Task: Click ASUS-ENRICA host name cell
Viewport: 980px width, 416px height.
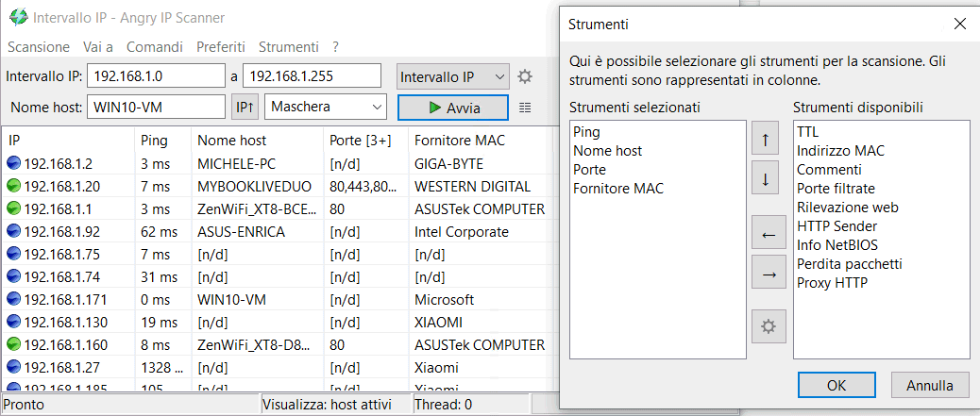Action: click(x=242, y=232)
